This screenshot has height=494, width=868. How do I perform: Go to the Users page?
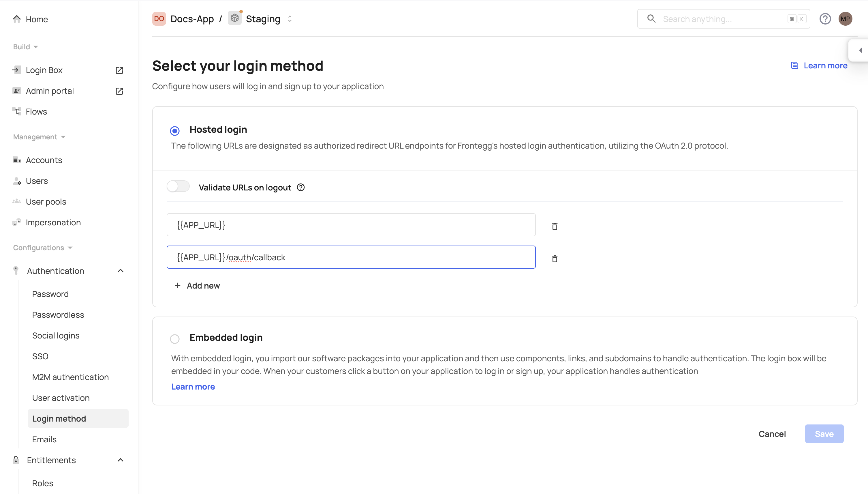coord(37,181)
